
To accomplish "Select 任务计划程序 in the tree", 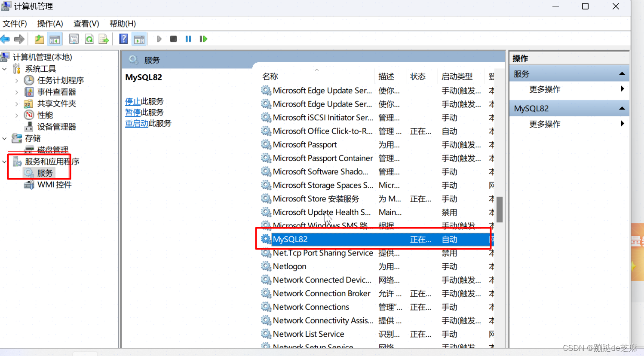I will (60, 80).
